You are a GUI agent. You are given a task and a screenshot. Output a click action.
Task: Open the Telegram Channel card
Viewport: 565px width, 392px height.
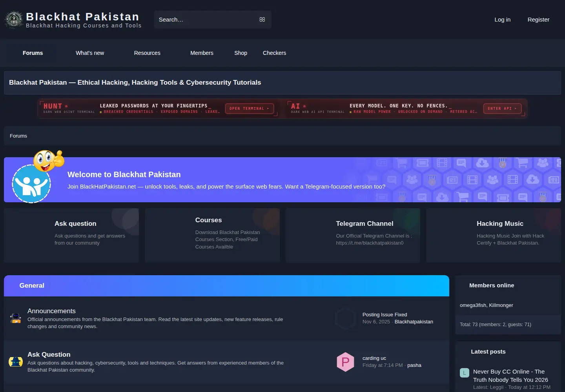353,235
